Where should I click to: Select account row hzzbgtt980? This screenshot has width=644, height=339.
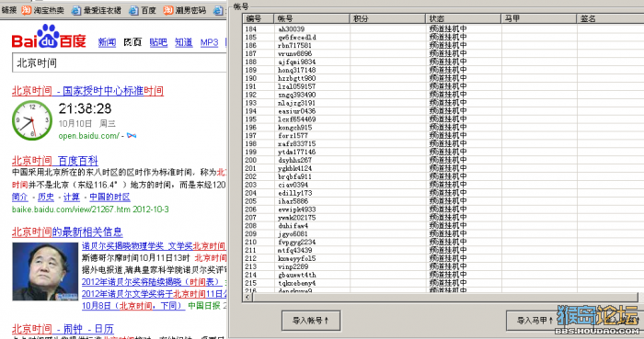443,78
